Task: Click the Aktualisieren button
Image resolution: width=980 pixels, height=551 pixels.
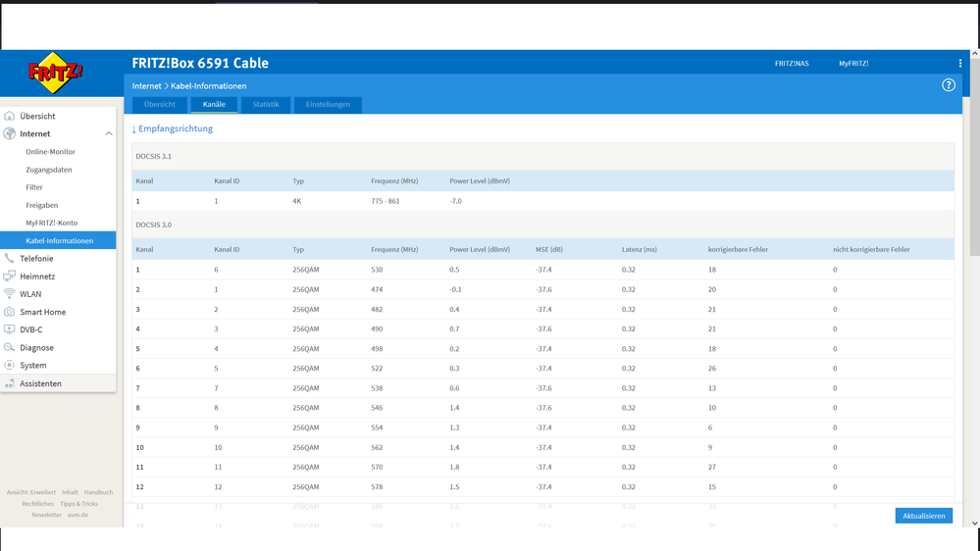Action: click(x=924, y=516)
